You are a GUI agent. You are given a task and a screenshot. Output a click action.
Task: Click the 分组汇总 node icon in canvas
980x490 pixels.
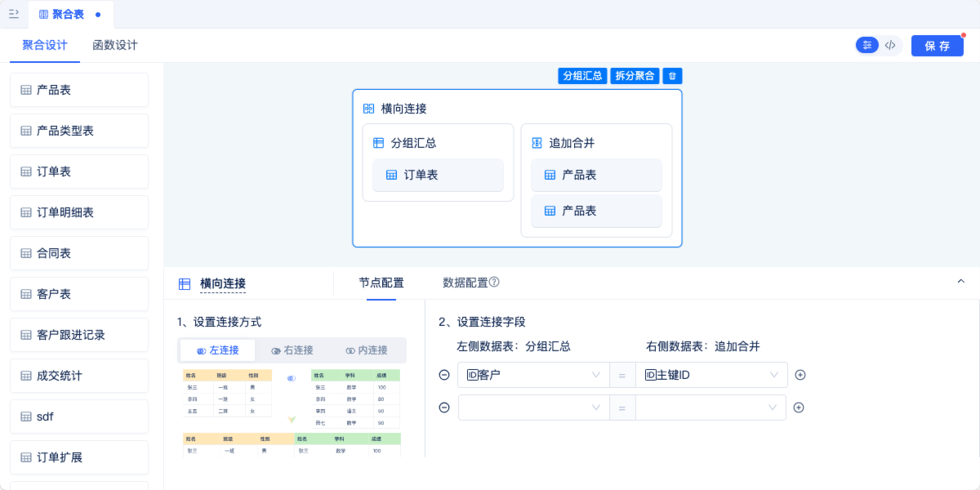pyautogui.click(x=378, y=143)
